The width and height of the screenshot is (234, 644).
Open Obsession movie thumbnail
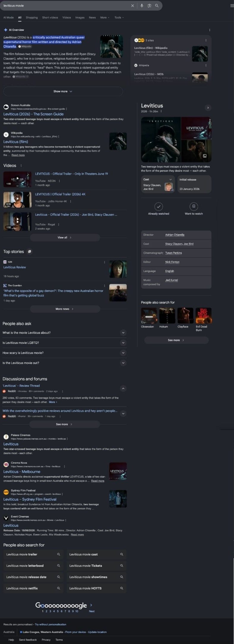[x=149, y=316]
